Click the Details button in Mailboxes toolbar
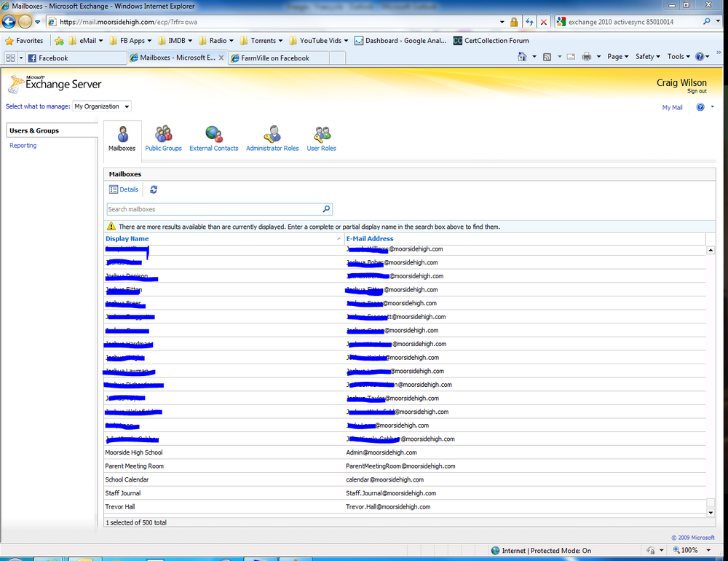728x561 pixels. (x=124, y=189)
